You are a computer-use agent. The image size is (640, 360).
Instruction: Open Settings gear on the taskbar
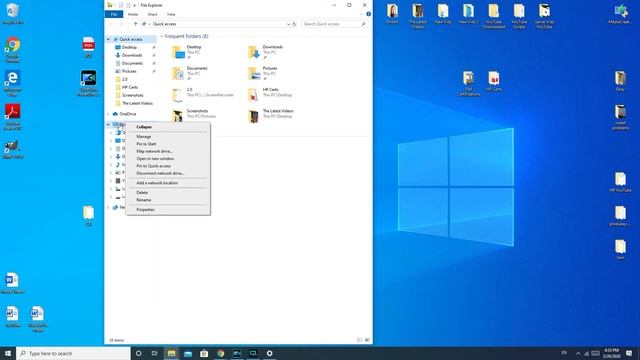click(269, 353)
